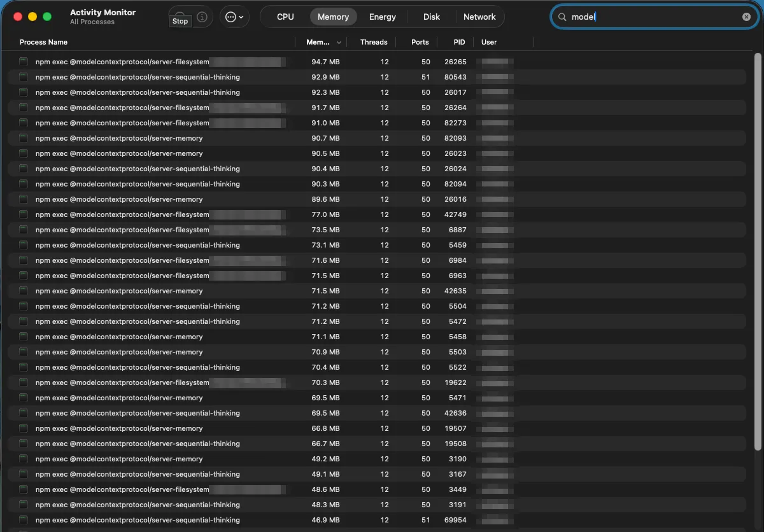Switch to the Network tab

479,17
